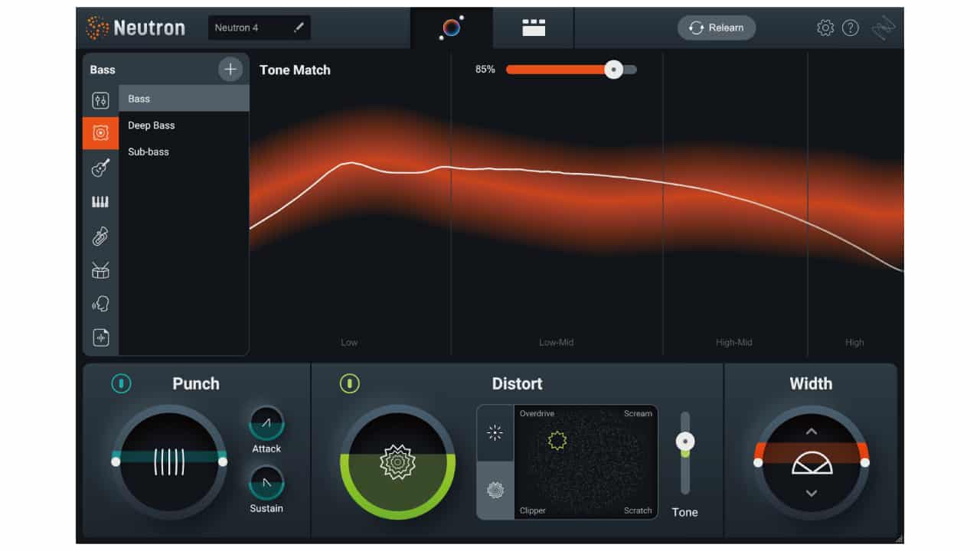Adjust the Tone Match percentage slider
The image size is (980, 551).
tap(612, 69)
